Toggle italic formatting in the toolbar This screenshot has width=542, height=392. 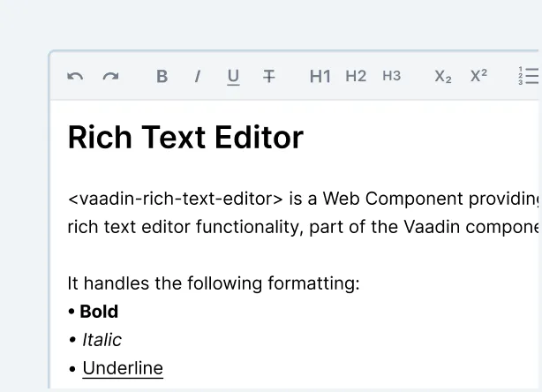point(197,77)
